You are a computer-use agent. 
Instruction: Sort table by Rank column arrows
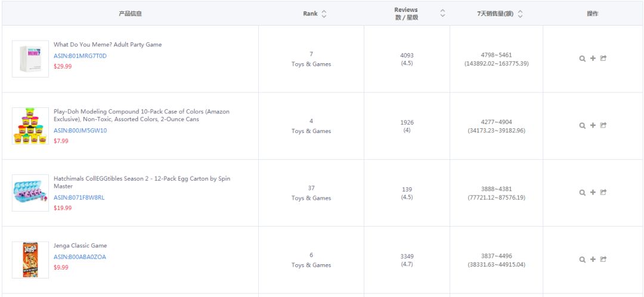pyautogui.click(x=324, y=14)
